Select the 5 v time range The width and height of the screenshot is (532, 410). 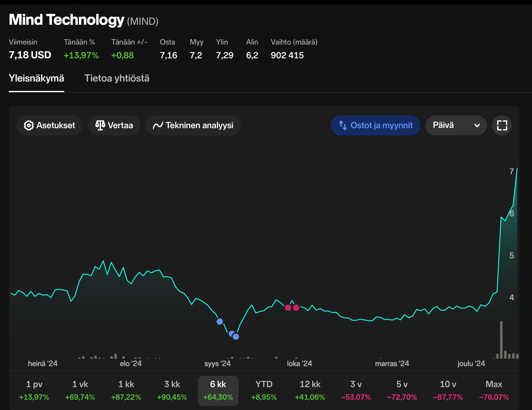(402, 391)
